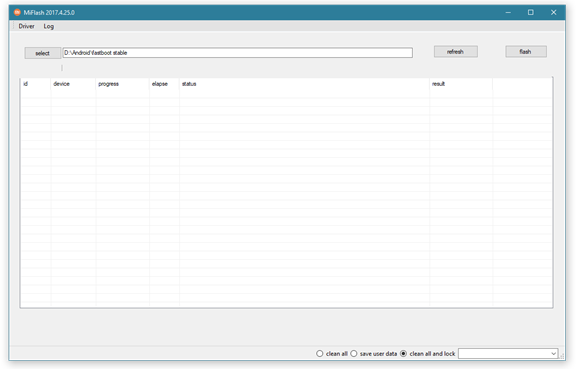Select the clean all radio option

[x=332, y=354]
